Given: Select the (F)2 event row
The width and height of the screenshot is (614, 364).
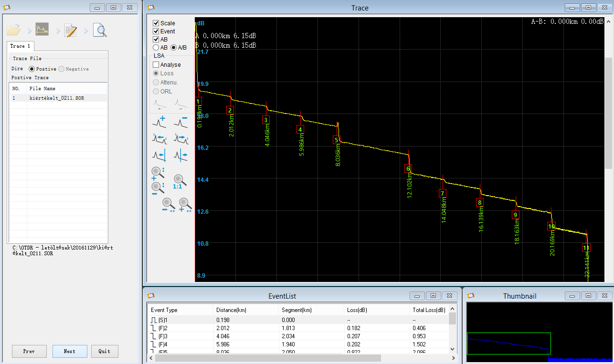Looking at the screenshot, I should [298, 328].
